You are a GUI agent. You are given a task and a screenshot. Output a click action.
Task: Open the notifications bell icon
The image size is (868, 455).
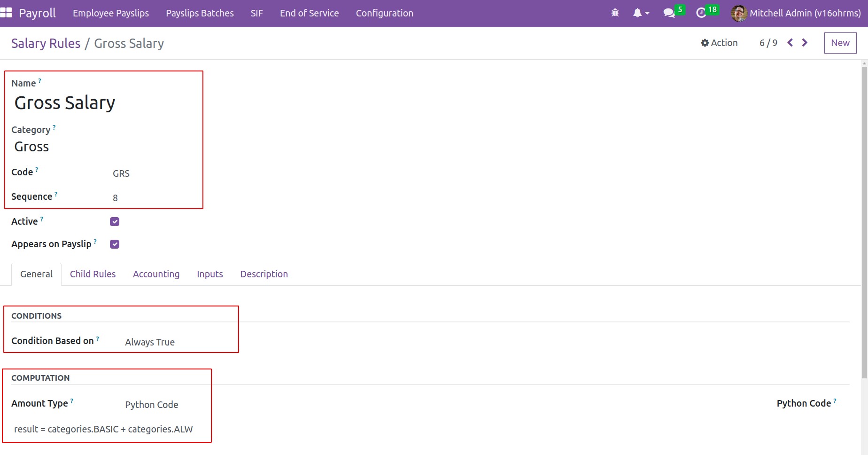(637, 13)
